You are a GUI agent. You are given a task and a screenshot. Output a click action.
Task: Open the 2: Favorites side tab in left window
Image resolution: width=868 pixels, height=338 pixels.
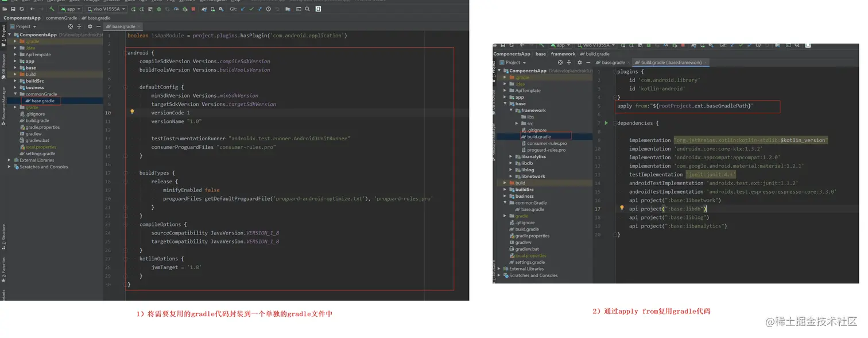3,270
